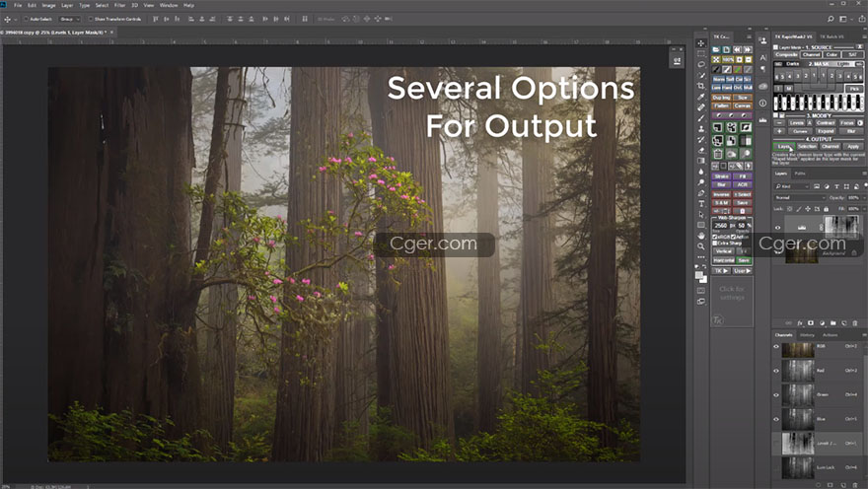This screenshot has height=489, width=868.
Task: Click the trash icon in TK control panel
Action: [717, 154]
